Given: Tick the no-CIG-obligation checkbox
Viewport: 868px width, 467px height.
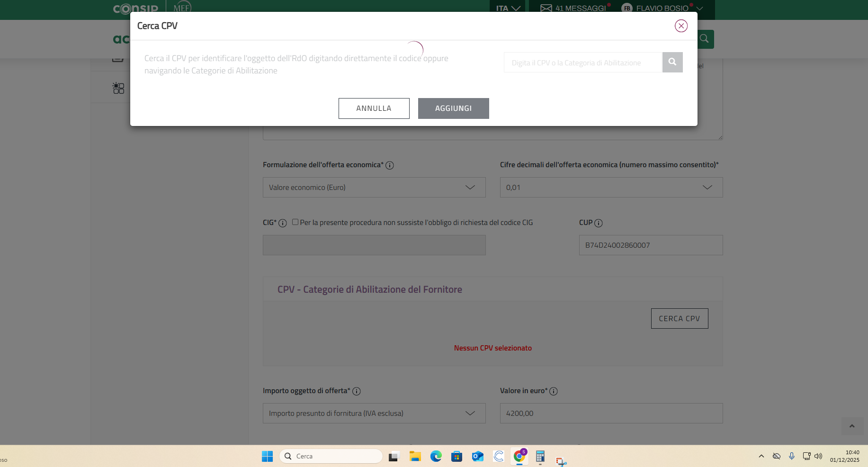Looking at the screenshot, I should (295, 222).
